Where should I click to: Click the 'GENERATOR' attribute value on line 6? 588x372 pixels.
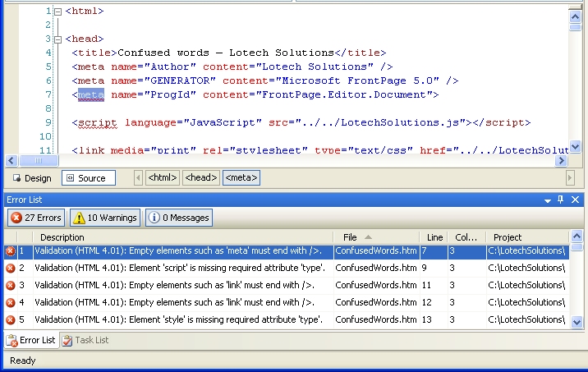click(x=180, y=81)
